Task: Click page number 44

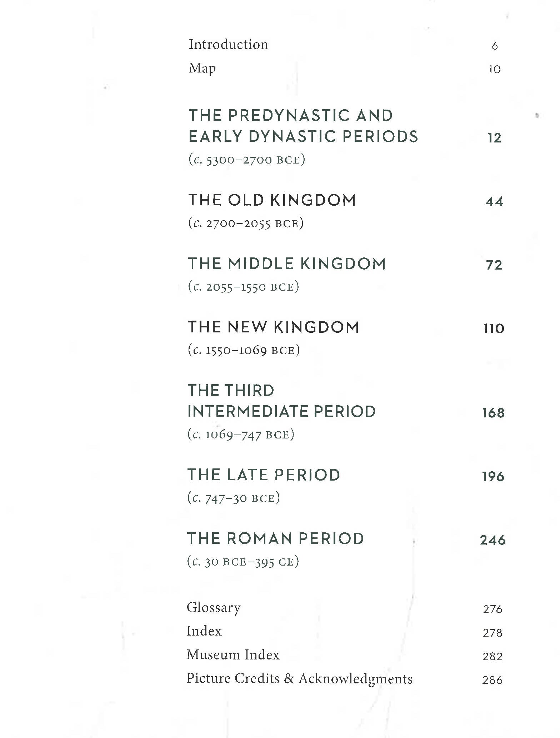Action: [494, 202]
